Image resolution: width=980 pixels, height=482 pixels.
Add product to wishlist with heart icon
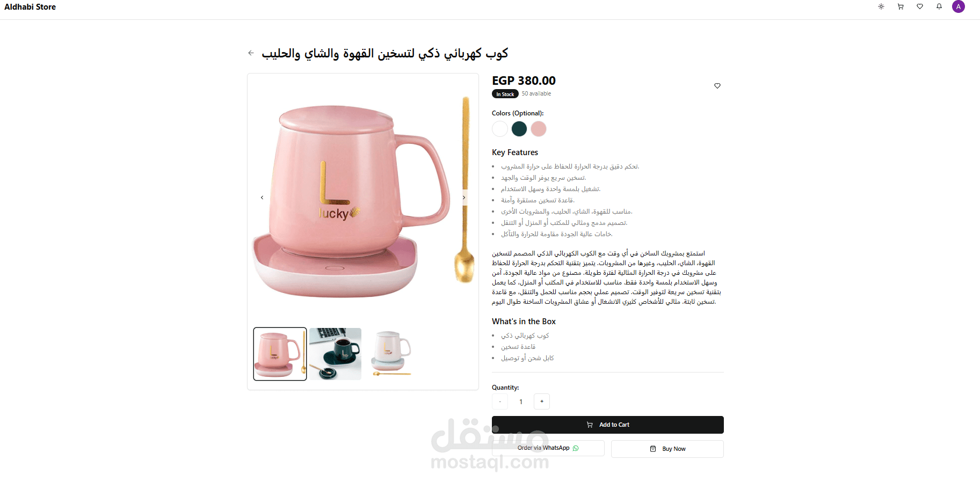point(717,86)
